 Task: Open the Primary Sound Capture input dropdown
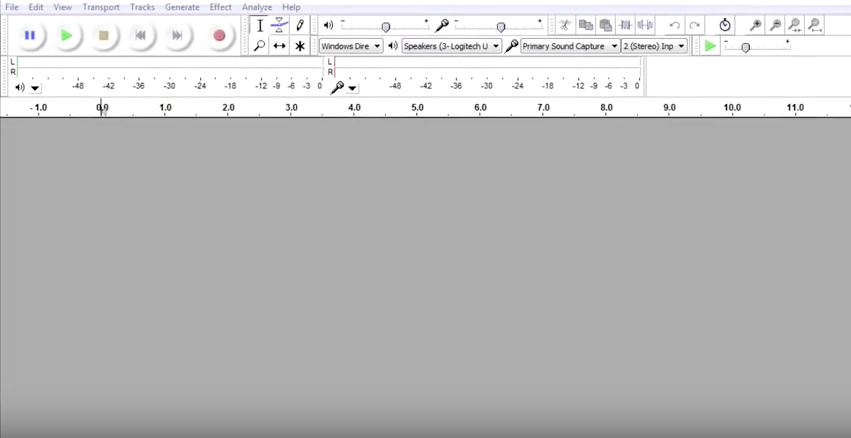570,46
